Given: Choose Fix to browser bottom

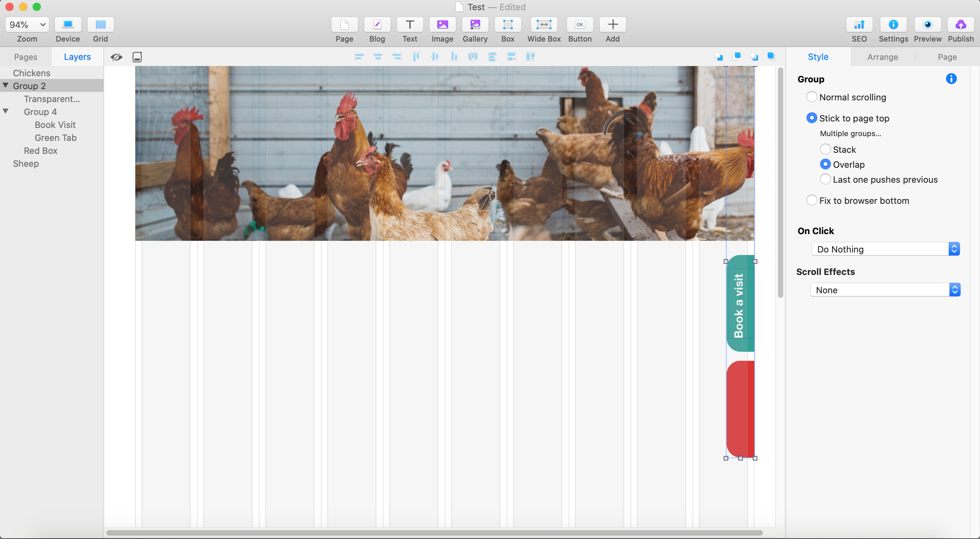Looking at the screenshot, I should (x=811, y=200).
